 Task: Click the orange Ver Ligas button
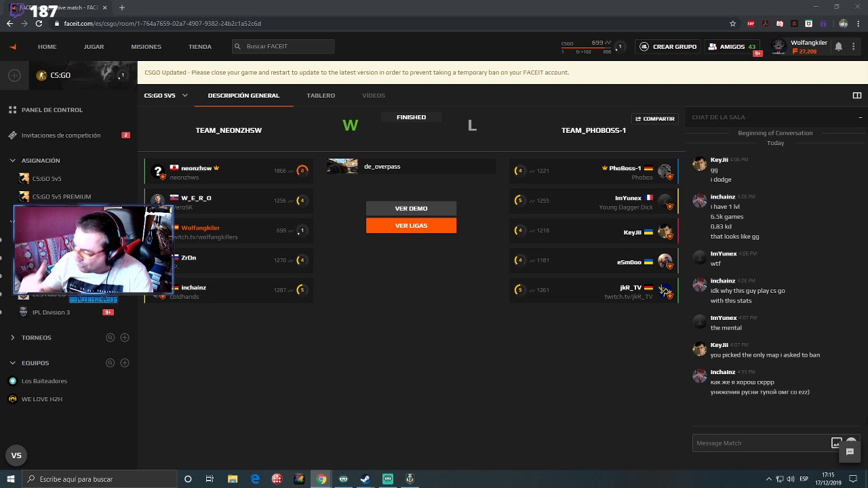click(411, 226)
